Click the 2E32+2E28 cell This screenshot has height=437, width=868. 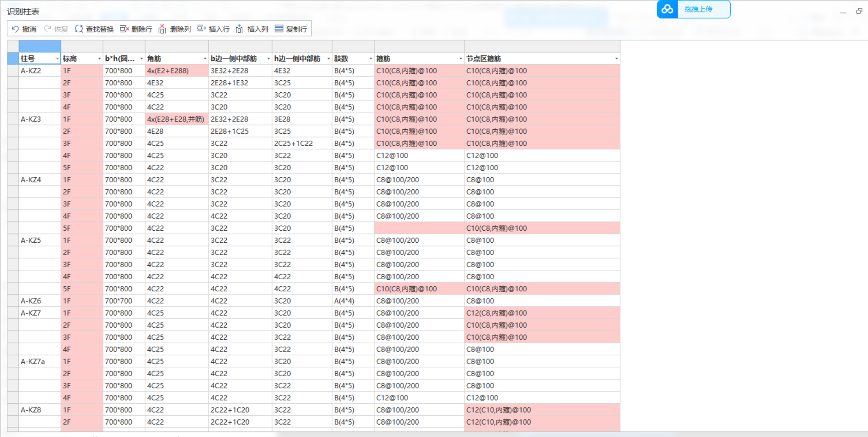pyautogui.click(x=240, y=119)
